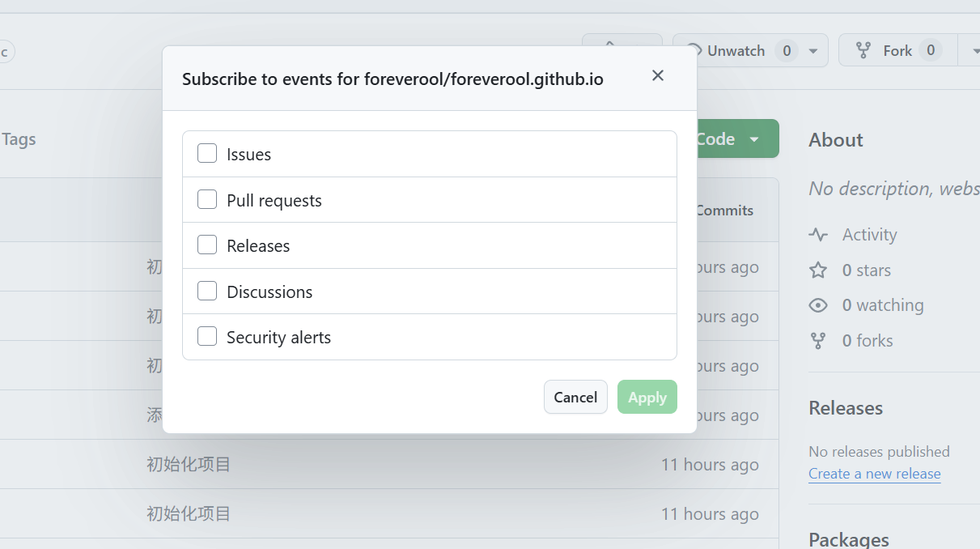The image size is (980, 549).
Task: Open the Unwatch dropdown arrow
Action: click(813, 51)
